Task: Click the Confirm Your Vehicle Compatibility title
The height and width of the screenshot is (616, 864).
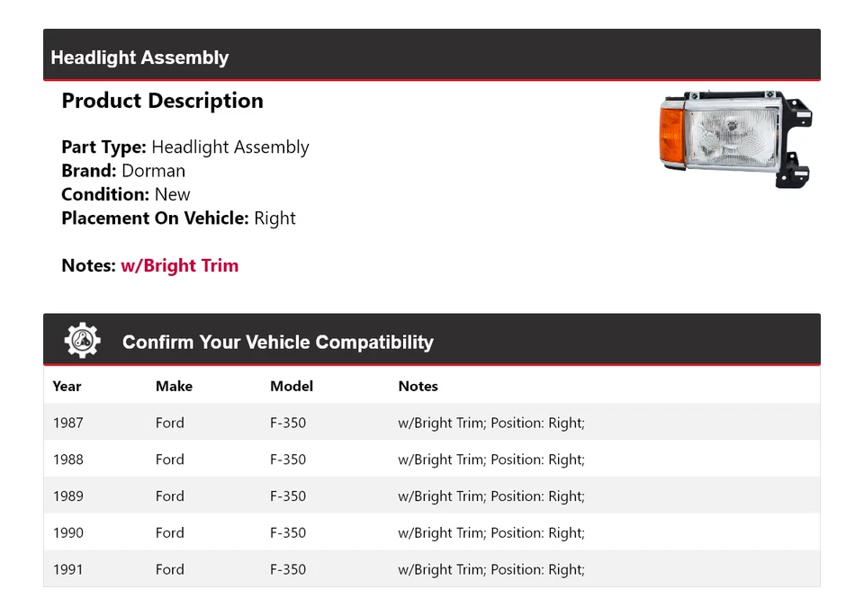Action: coord(277,343)
